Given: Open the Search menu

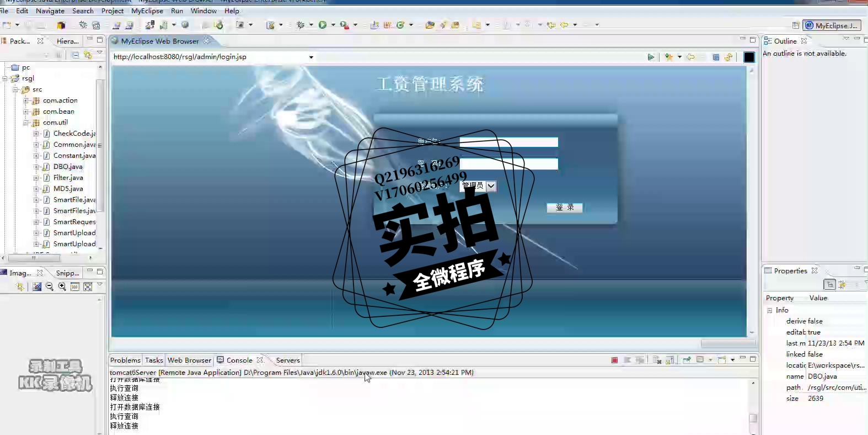Looking at the screenshot, I should 83,10.
